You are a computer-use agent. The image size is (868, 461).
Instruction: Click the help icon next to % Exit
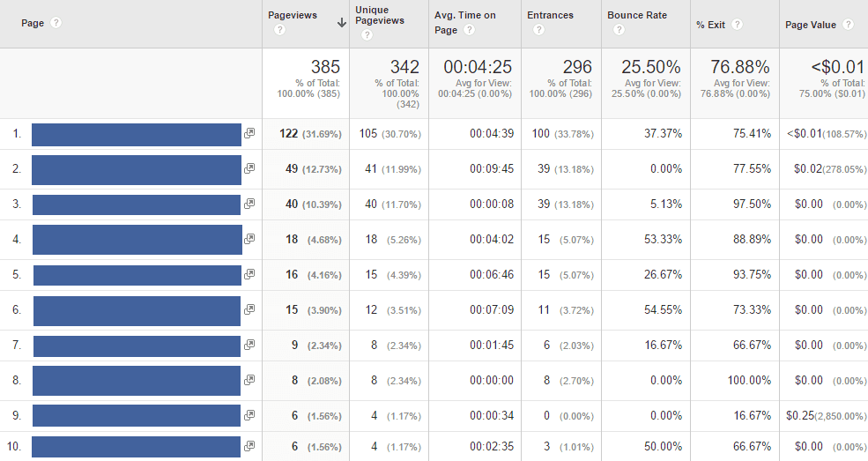pos(737,25)
